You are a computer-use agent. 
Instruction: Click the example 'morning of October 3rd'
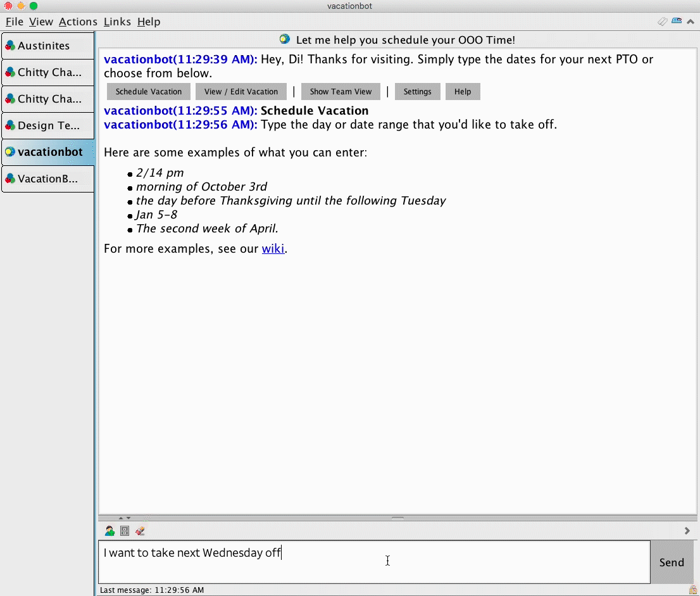pyautogui.click(x=201, y=187)
